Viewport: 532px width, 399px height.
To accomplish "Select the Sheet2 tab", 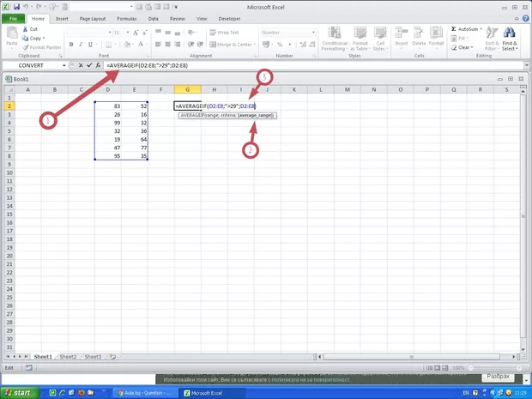I will 68,357.
